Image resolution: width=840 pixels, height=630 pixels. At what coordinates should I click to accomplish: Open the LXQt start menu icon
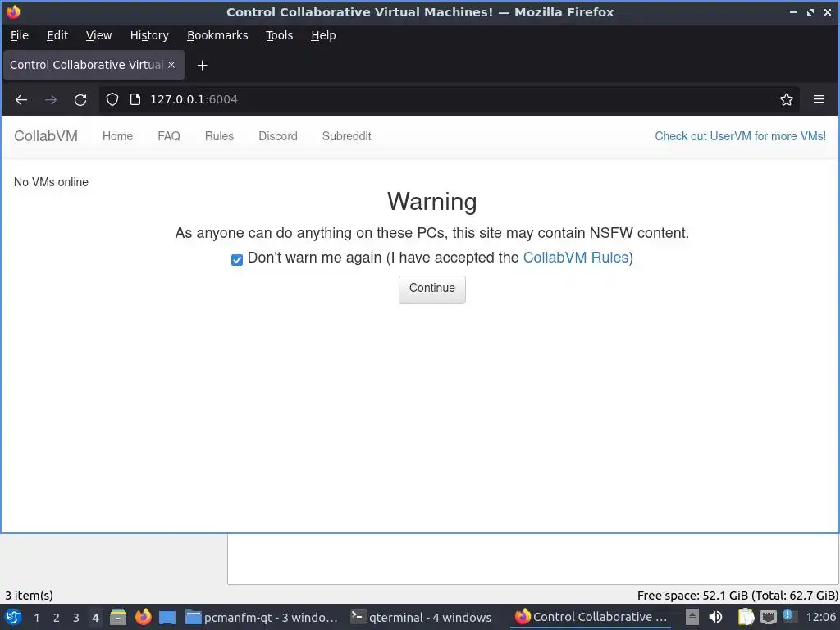point(13,617)
